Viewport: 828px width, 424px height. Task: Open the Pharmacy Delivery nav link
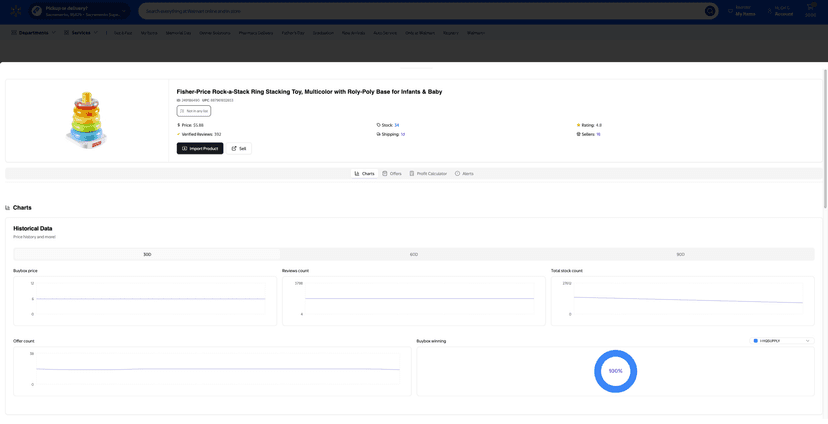[x=256, y=33]
